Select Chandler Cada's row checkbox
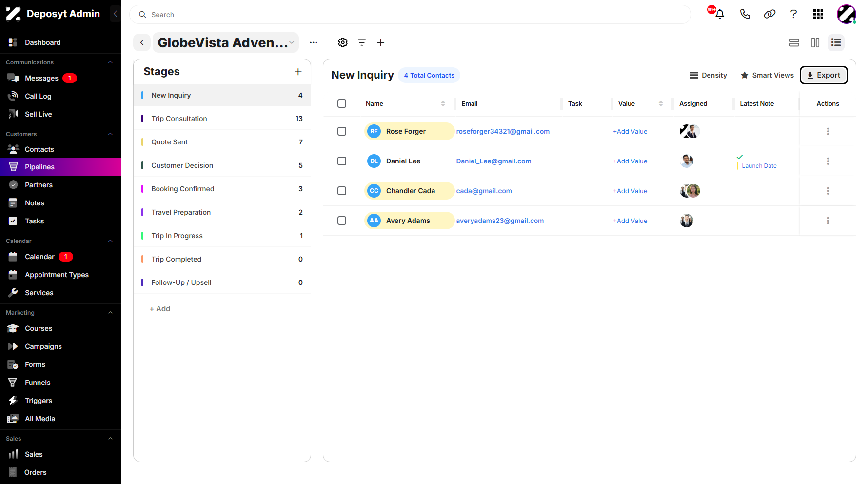 (x=342, y=191)
